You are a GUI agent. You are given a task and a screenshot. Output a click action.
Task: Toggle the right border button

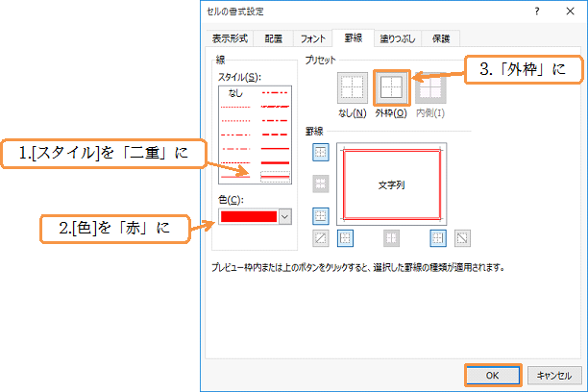[x=437, y=237]
